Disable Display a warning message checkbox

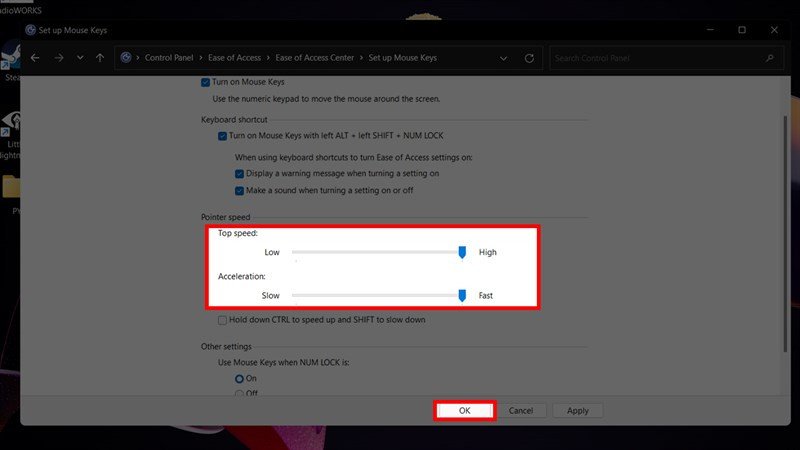(x=239, y=173)
